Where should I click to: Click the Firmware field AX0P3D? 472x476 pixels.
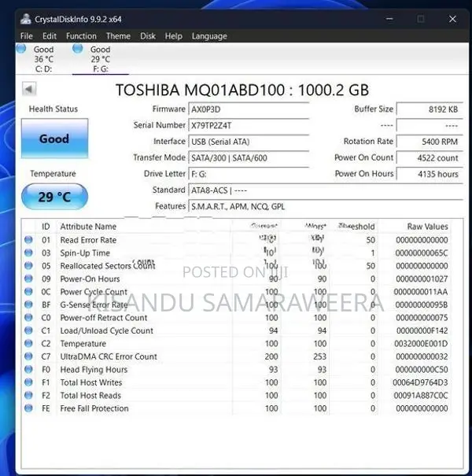[x=249, y=109]
